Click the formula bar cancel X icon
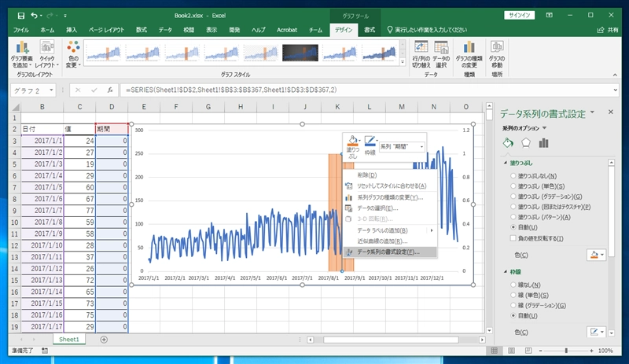The width and height of the screenshot is (629, 364). [x=78, y=90]
